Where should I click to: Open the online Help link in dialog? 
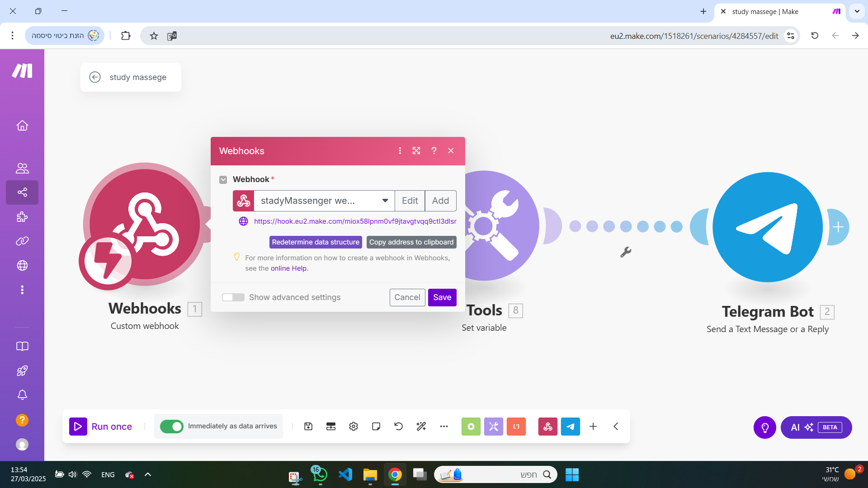click(x=288, y=268)
